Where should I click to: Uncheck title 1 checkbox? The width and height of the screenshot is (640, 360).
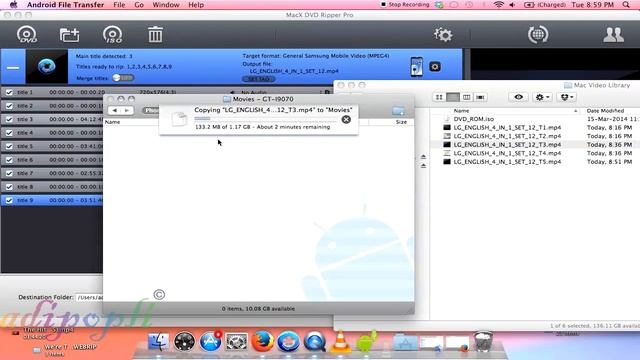[x=9, y=92]
